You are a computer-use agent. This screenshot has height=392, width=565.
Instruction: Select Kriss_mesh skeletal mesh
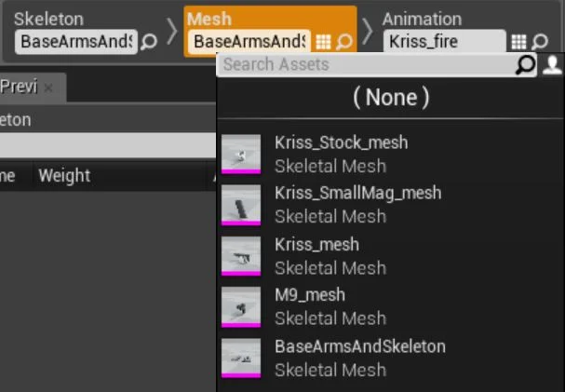(391, 256)
